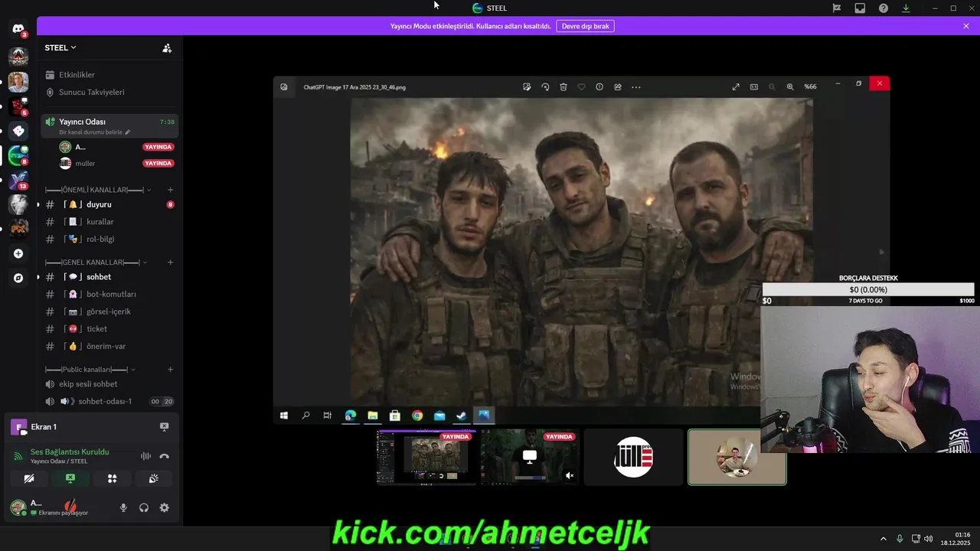
Task: Join ekip sesli sohbet voice channel
Action: tap(108, 384)
